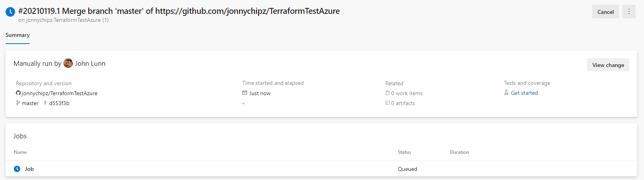This screenshot has width=644, height=180.
Task: Open the master branch link
Action: click(x=30, y=103)
